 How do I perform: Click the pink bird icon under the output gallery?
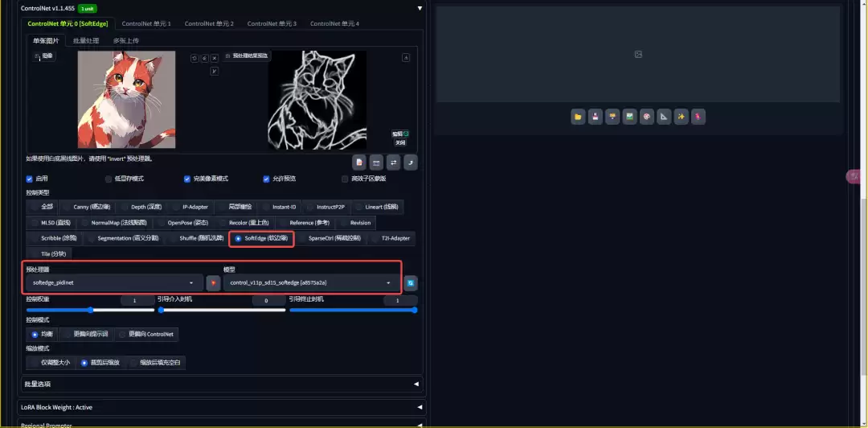[x=698, y=117]
